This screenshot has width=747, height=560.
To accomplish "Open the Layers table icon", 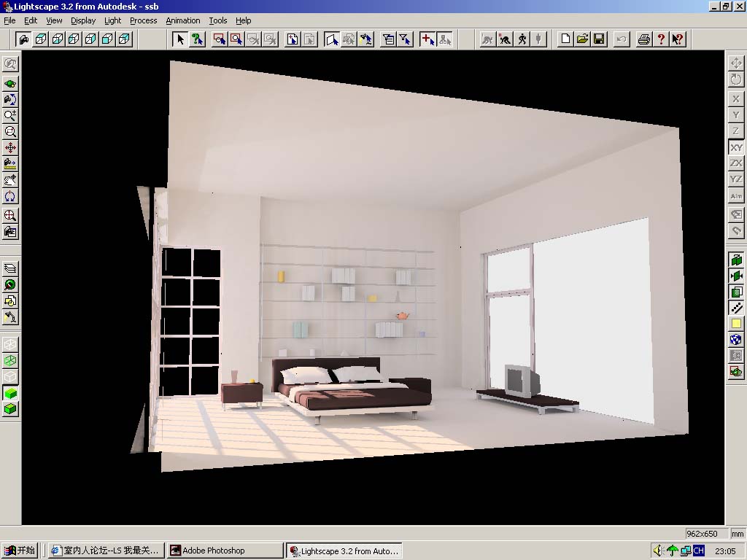I will 10,268.
